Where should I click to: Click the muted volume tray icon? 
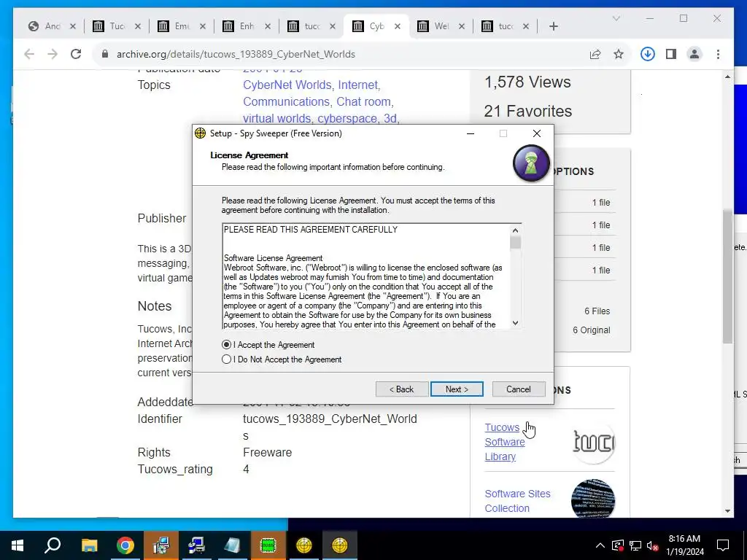(x=652, y=545)
